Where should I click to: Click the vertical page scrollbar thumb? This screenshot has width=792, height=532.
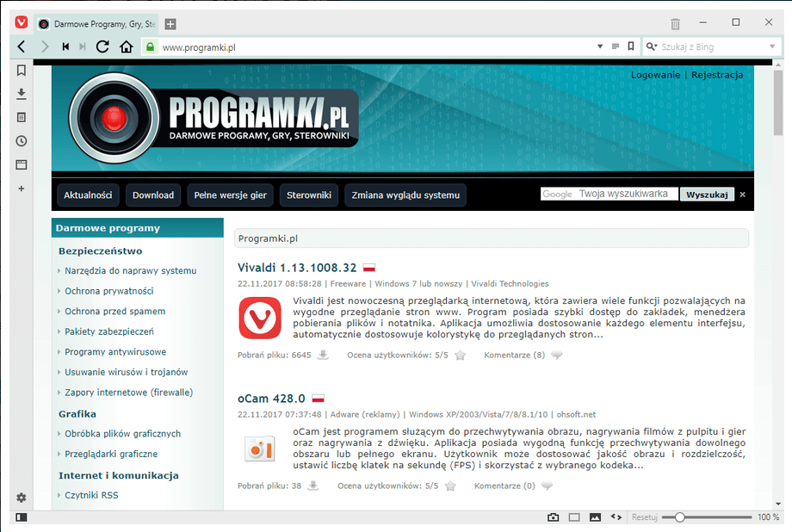tap(777, 103)
